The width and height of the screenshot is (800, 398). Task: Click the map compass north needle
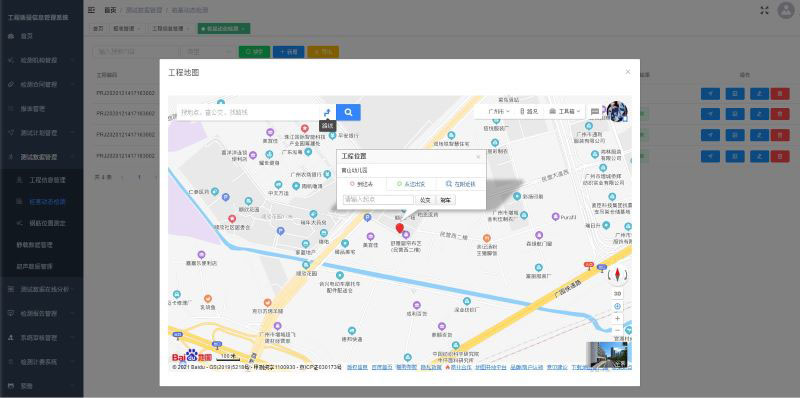617,275
